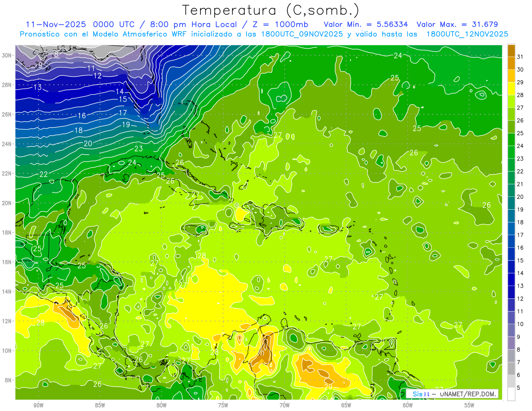Select the "11-Nov-2025 0000 UTC" date text
532x411 pixels.
(x=81, y=24)
